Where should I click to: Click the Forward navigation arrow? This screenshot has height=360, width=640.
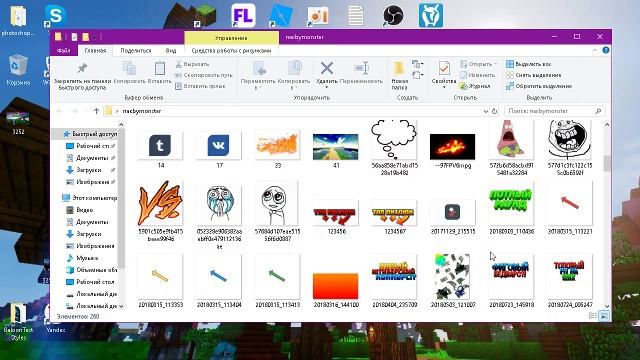74,111
